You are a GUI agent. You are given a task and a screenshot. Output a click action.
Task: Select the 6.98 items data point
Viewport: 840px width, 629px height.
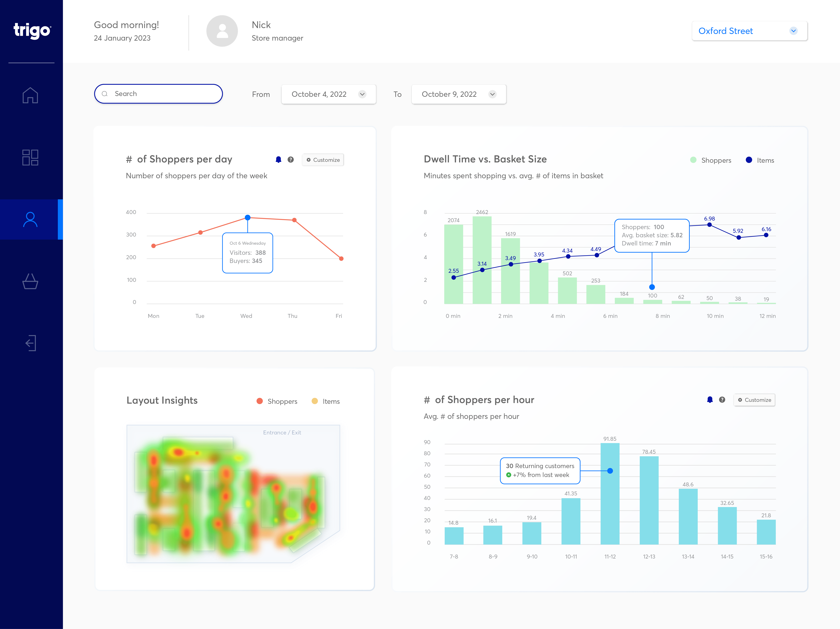pos(709,225)
